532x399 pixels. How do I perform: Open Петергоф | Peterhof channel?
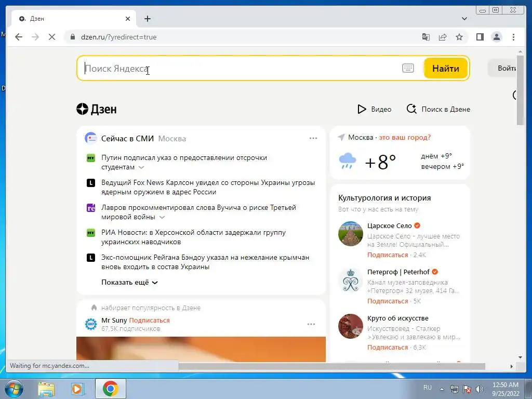[398, 272]
